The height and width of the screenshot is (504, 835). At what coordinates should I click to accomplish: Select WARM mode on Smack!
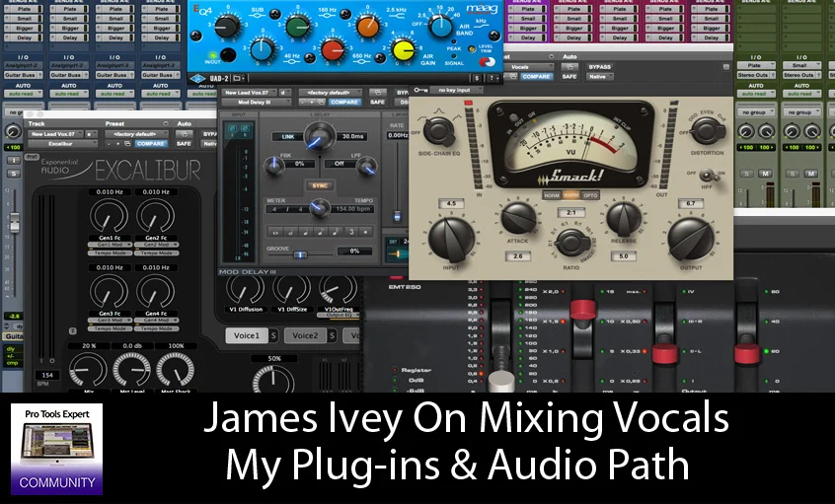pyautogui.click(x=570, y=195)
